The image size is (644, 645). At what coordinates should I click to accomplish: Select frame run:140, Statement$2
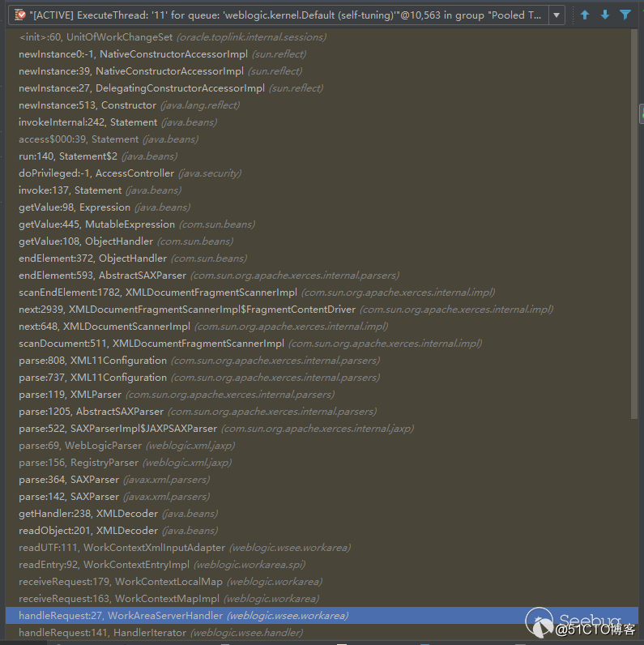(322, 156)
